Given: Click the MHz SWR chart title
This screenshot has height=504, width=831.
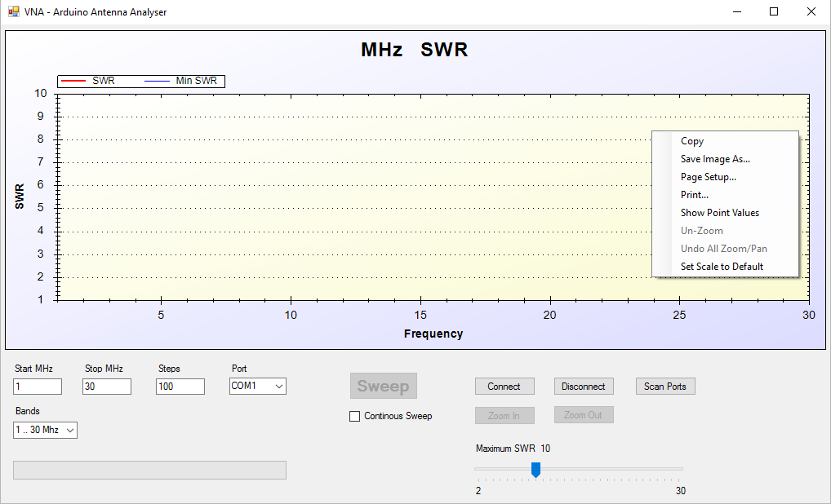Looking at the screenshot, I should click(415, 50).
